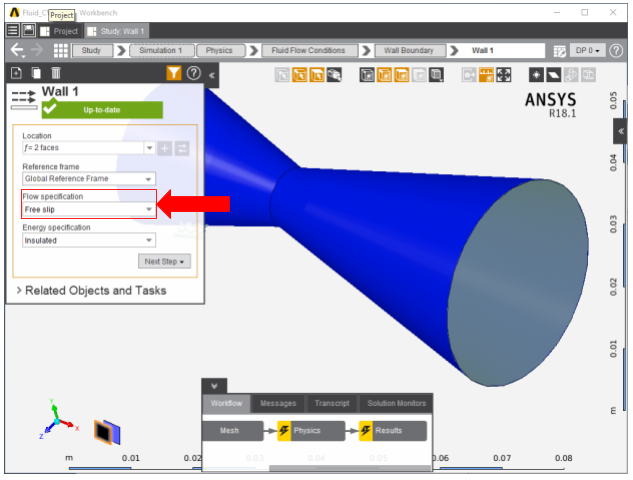The image size is (633, 480).
Task: Click the new object page-plus icon
Action: [17, 73]
